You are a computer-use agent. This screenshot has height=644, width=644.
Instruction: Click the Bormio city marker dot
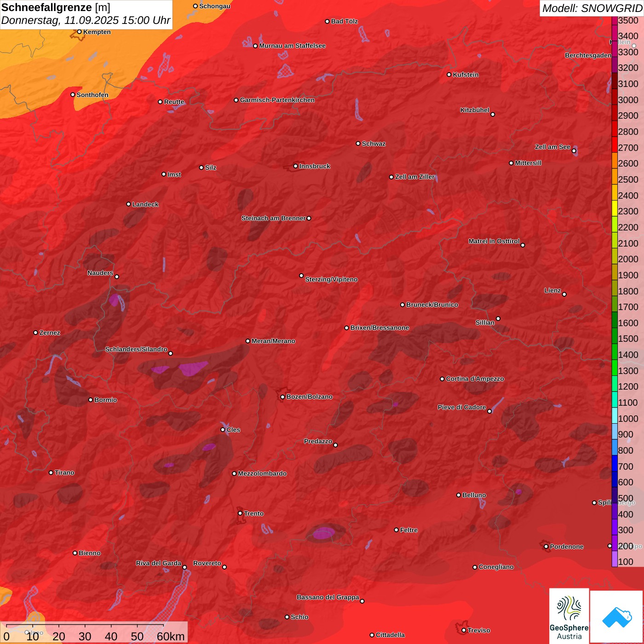click(91, 400)
